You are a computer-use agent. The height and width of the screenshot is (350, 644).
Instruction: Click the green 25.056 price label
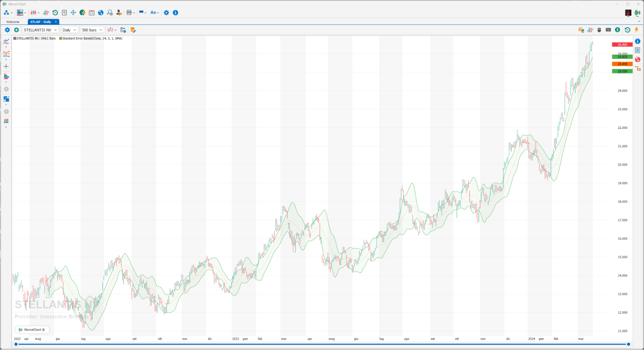click(x=622, y=71)
